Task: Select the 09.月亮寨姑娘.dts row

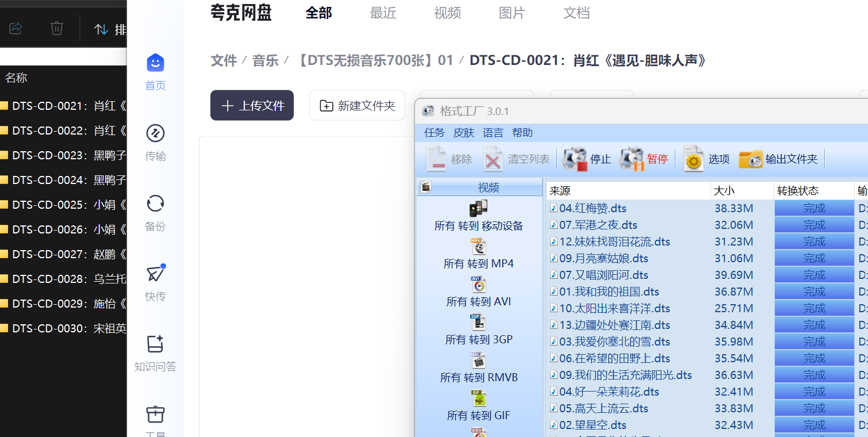Action: pos(707,258)
